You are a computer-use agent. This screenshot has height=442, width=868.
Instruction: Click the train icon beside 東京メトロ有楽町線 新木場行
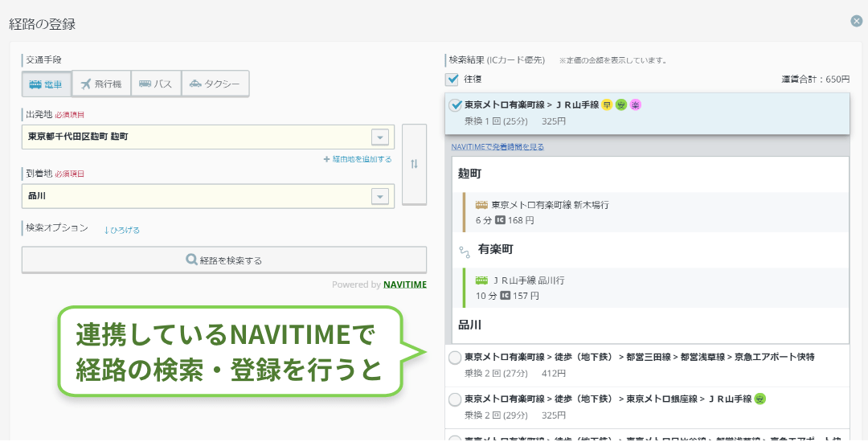tap(481, 205)
